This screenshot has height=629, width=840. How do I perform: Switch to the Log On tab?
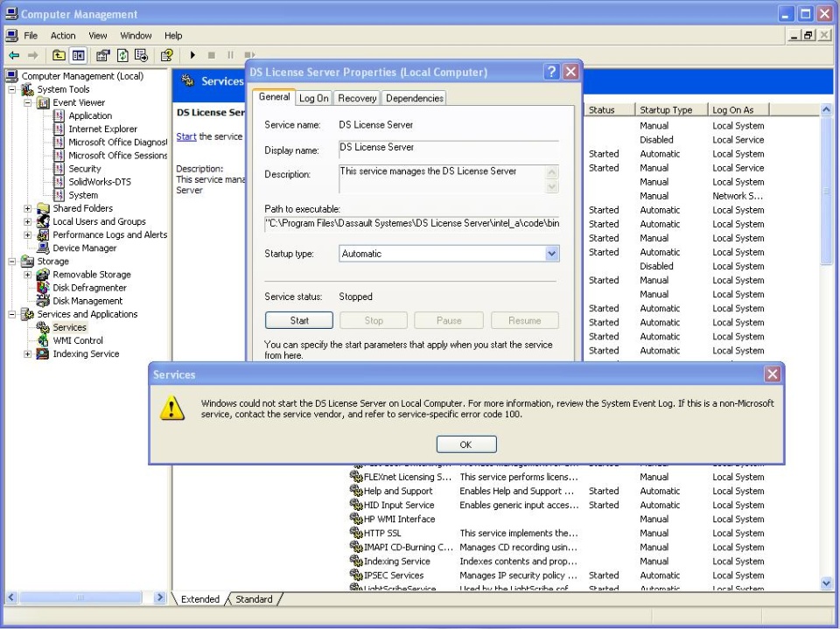click(314, 98)
